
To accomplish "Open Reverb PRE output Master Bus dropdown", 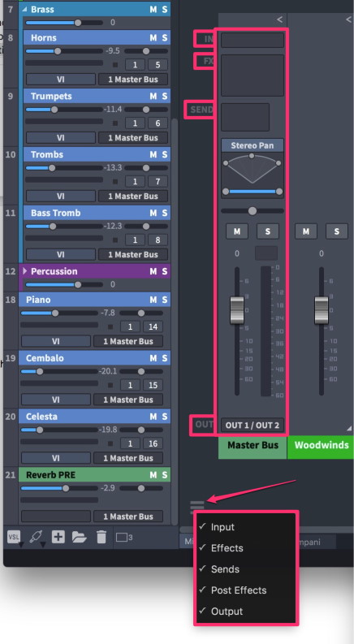I will [128, 516].
